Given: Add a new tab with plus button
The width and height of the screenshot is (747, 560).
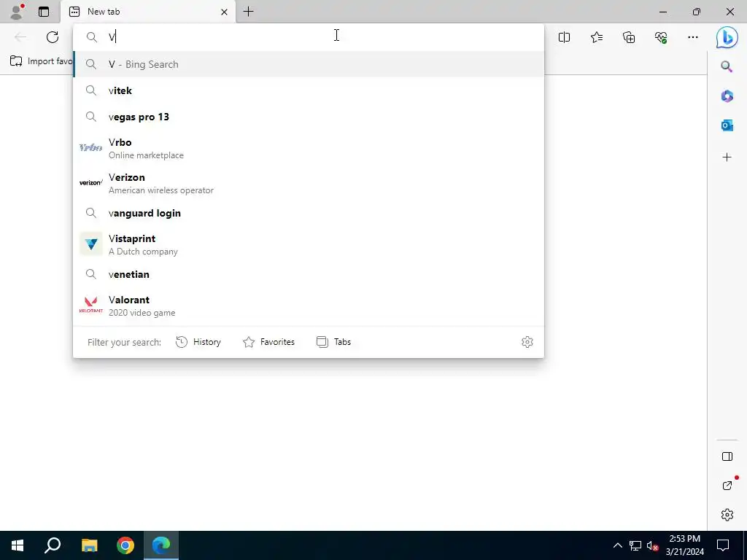Looking at the screenshot, I should pyautogui.click(x=248, y=12).
